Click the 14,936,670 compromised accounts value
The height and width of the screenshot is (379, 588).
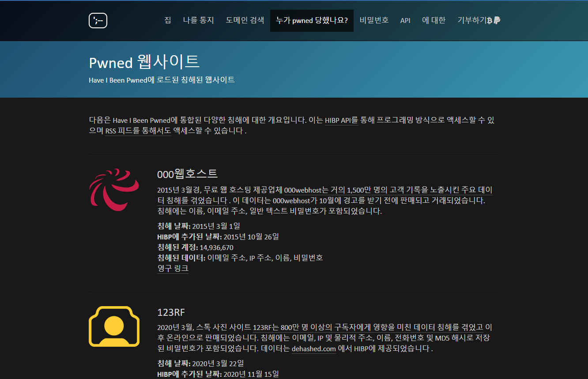click(x=217, y=247)
